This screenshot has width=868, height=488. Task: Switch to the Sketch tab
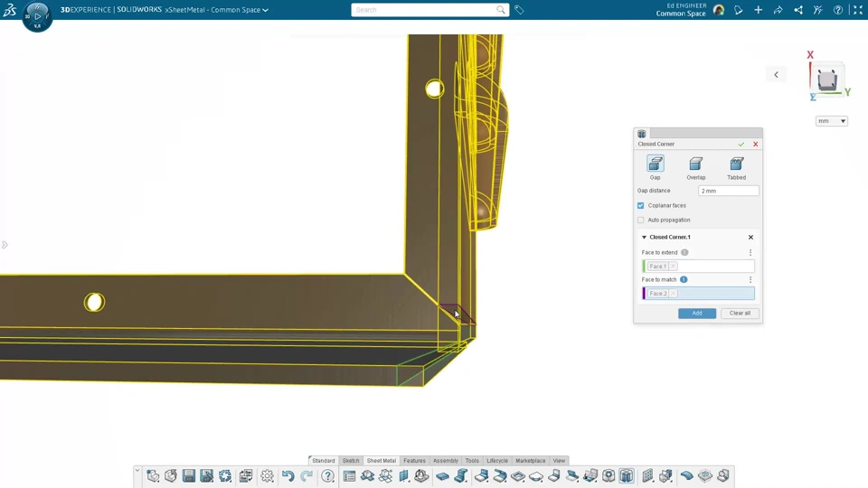pyautogui.click(x=351, y=460)
